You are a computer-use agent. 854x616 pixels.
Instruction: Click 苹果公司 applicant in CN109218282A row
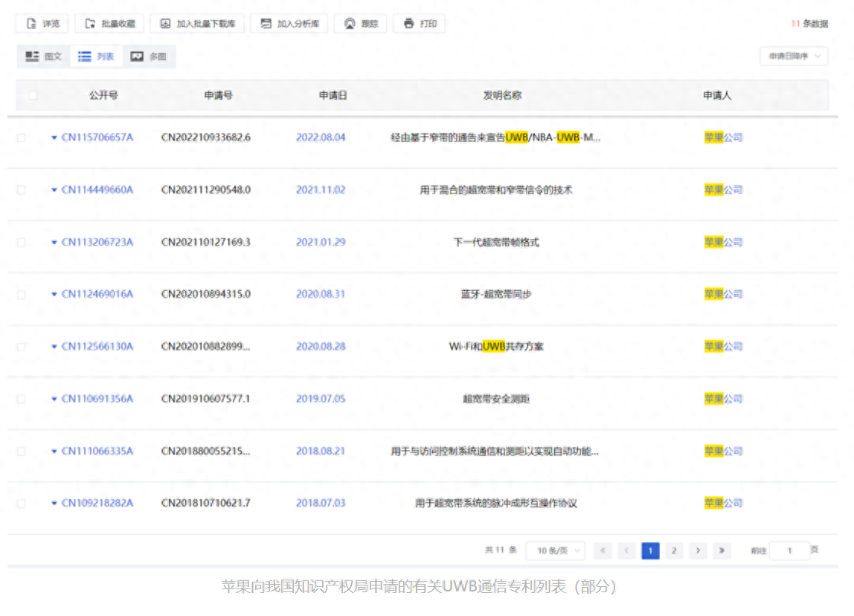coord(723,503)
